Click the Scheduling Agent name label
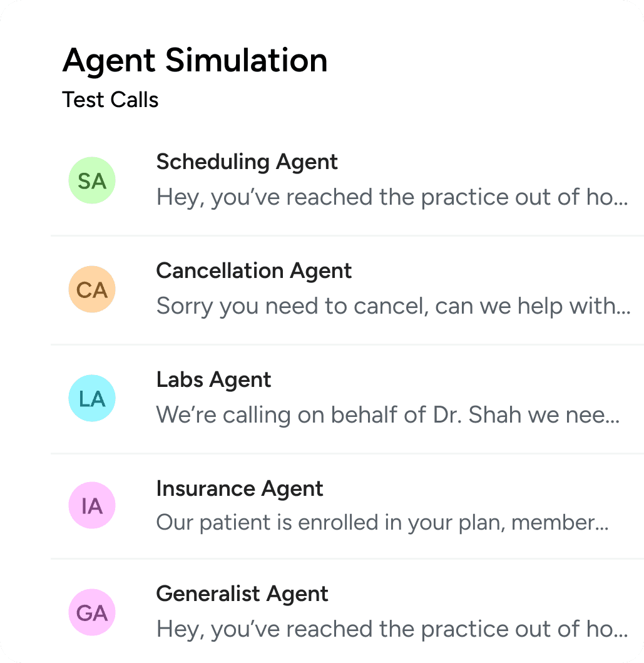The width and height of the screenshot is (644, 663). point(247,162)
